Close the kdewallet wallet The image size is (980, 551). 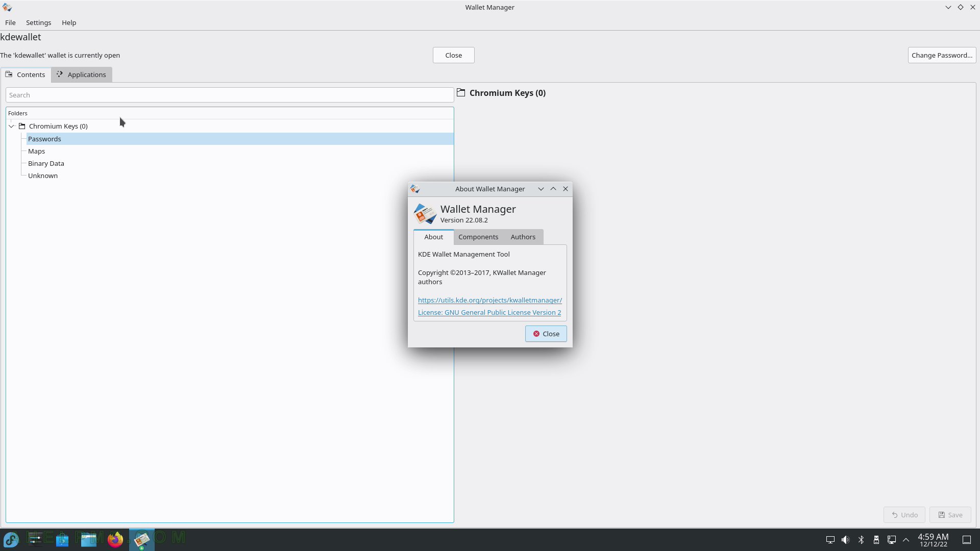tap(454, 55)
